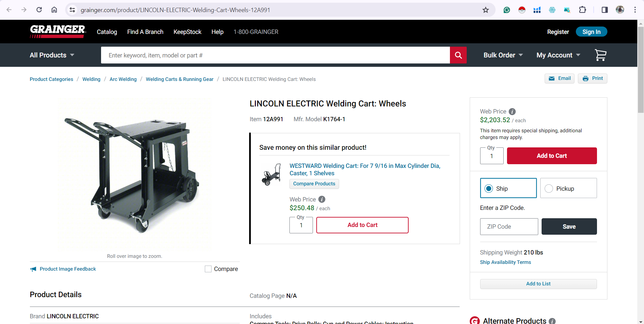Click the Web Price info icon for Lincoln cart
This screenshot has width=644, height=324.
pos(512,111)
